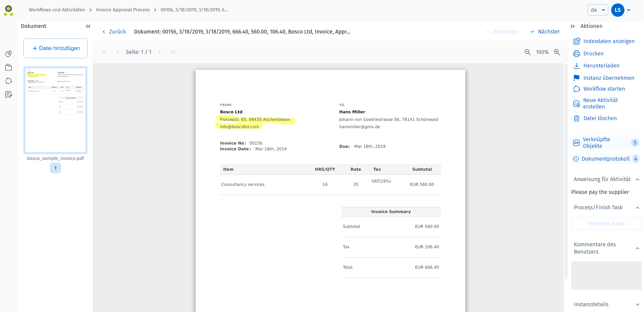This screenshot has height=312, width=644.
Task: Click the Drucken printer icon
Action: (x=576, y=54)
